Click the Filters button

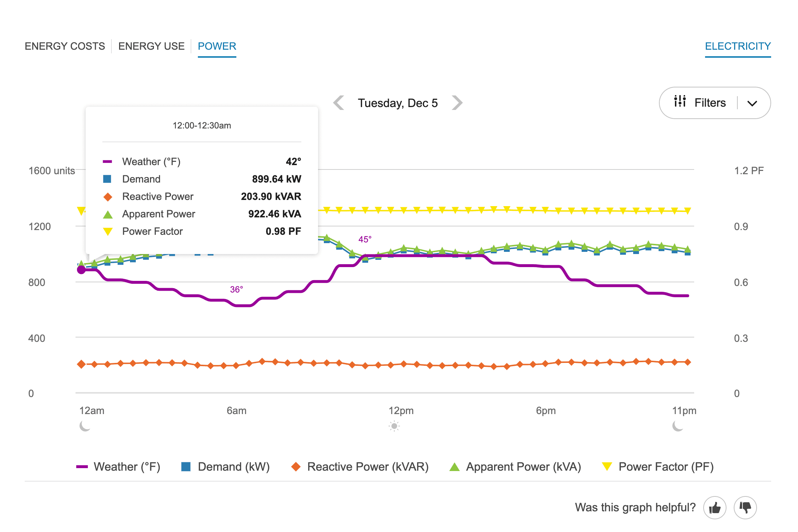pos(710,103)
